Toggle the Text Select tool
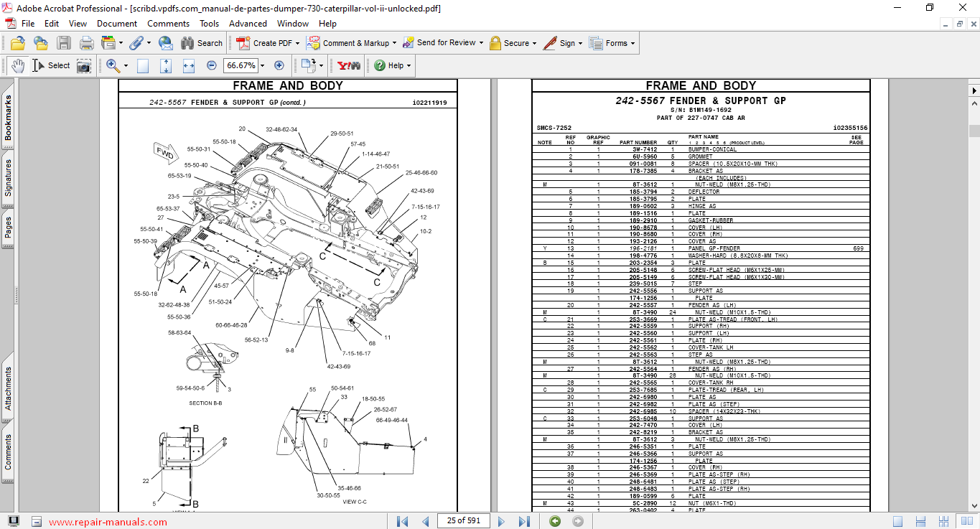The height and width of the screenshot is (529, 980). [x=51, y=65]
